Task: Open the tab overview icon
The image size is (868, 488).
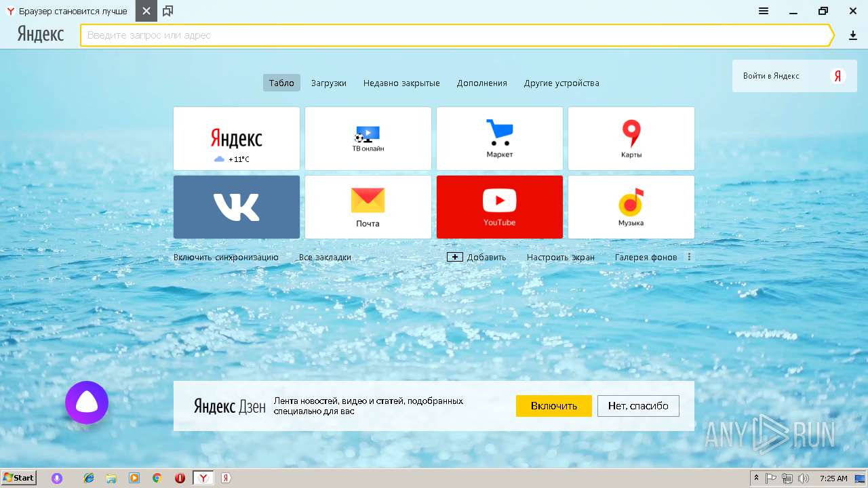Action: (168, 11)
